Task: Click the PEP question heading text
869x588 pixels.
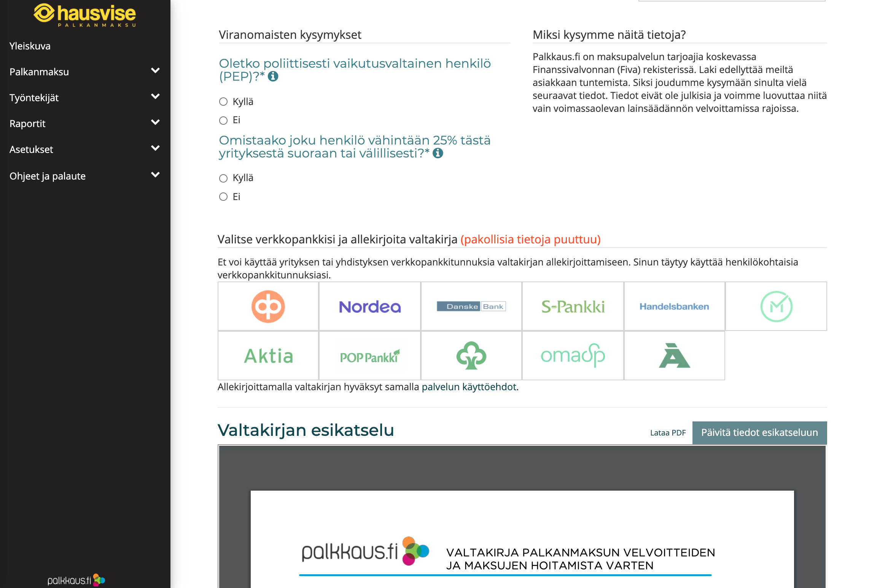Action: tap(355, 70)
